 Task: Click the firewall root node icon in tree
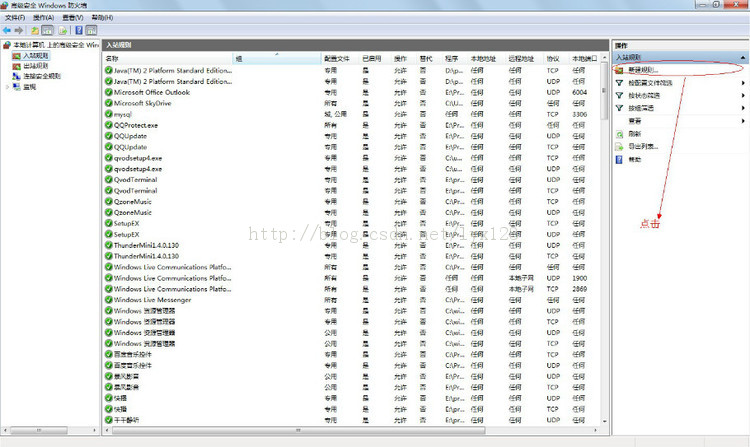[7, 45]
